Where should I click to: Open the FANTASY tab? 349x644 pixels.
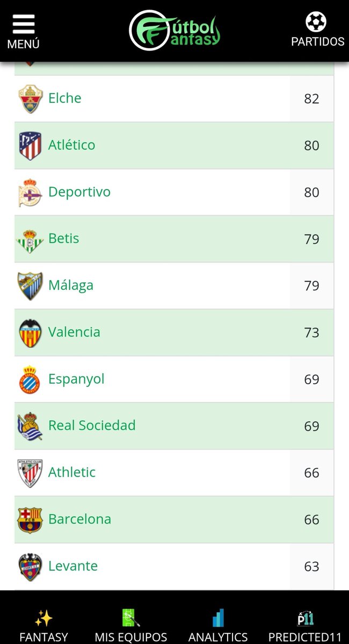43,626
